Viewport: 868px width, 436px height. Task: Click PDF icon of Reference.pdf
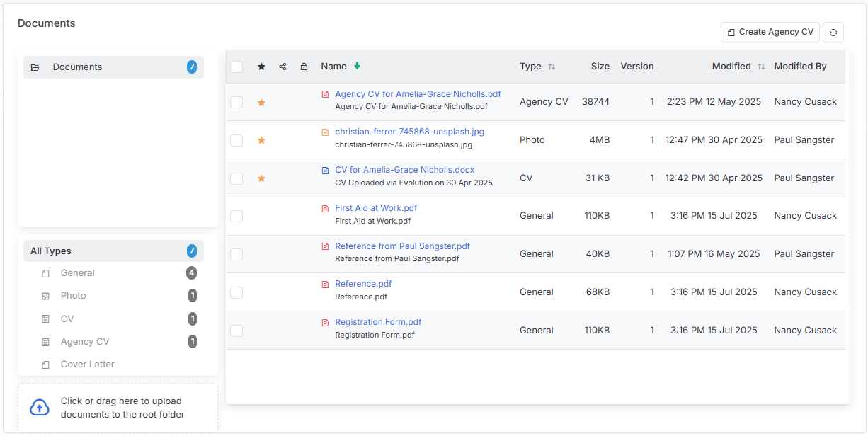[x=325, y=285]
